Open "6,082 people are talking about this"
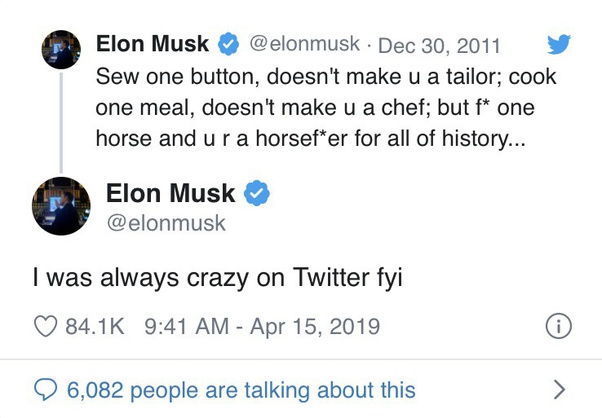The height and width of the screenshot is (418, 602). point(241,390)
